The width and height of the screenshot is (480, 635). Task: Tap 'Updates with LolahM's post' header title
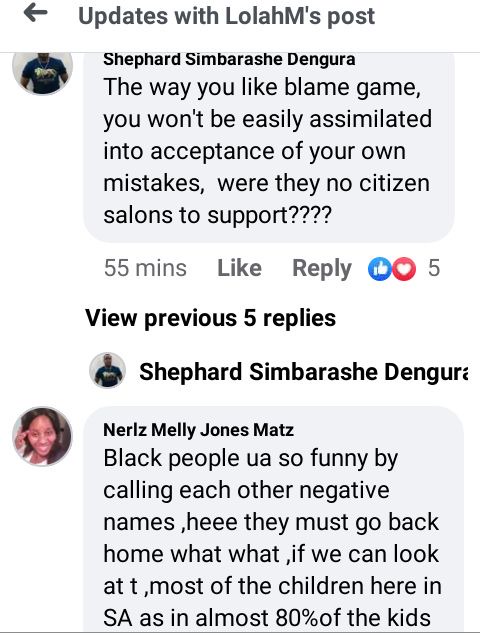click(x=226, y=16)
